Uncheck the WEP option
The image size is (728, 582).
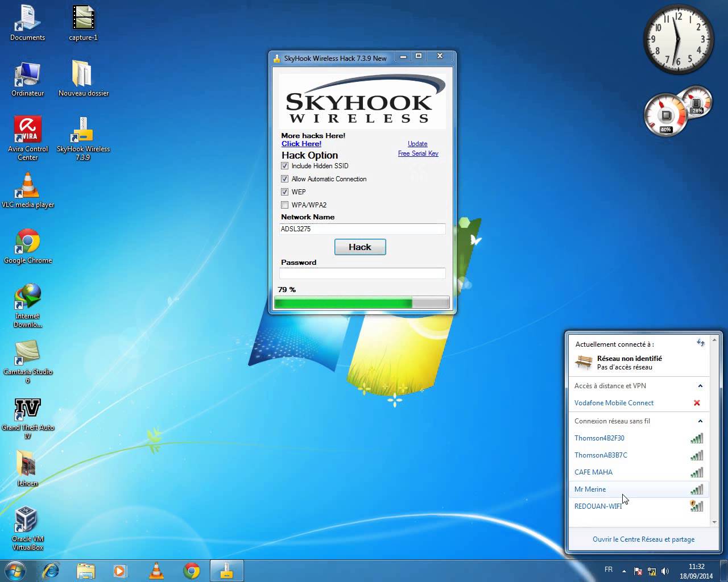click(285, 192)
